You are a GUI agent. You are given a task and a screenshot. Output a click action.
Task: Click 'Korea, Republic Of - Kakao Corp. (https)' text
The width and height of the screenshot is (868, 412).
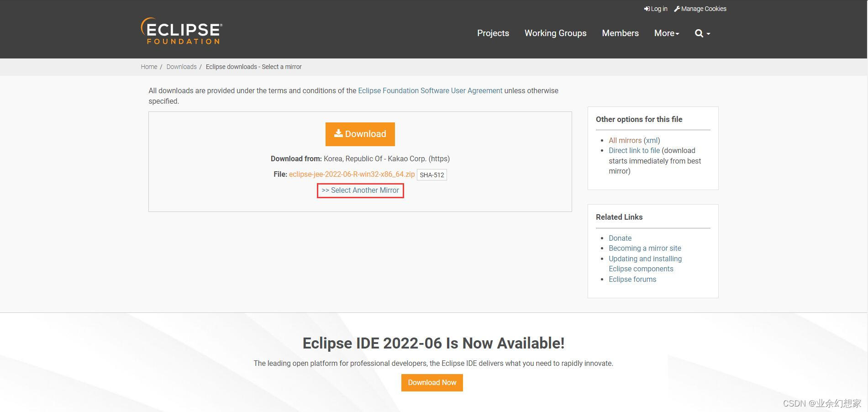(387, 158)
